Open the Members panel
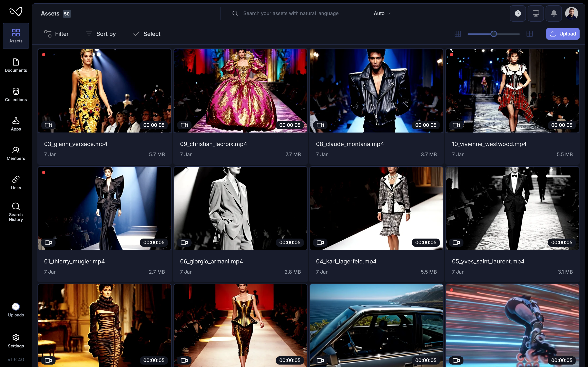 click(x=16, y=153)
